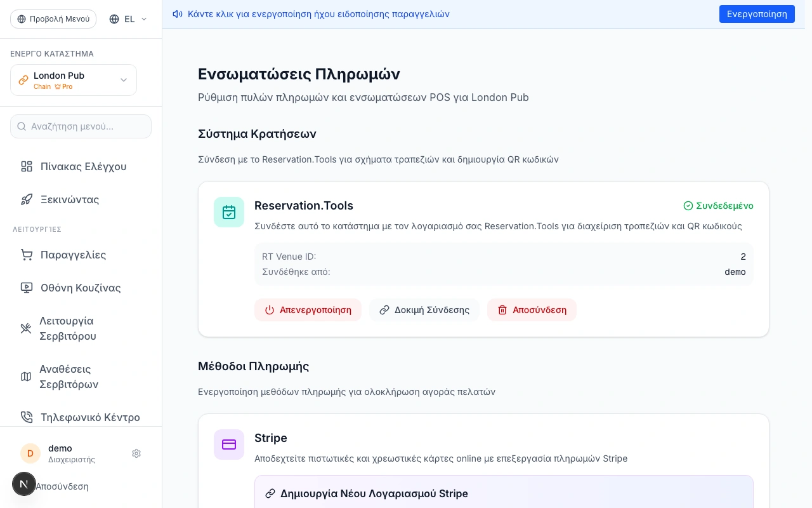Click the speaker icon in notification banner
Screen dimensions: 812x508
178,14
